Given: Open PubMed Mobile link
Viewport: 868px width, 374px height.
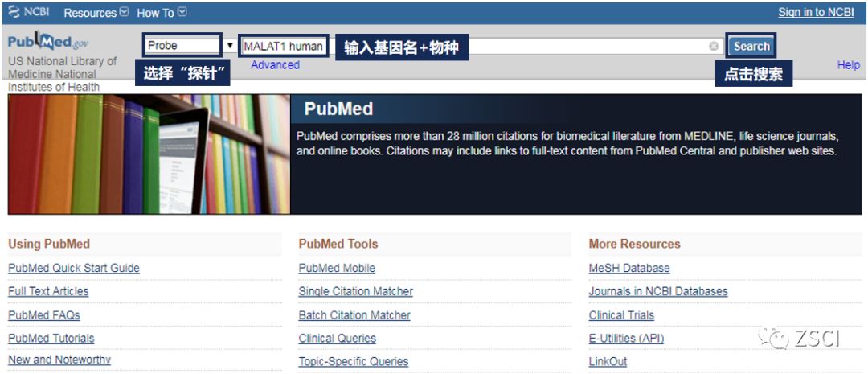Looking at the screenshot, I should coord(337,268).
